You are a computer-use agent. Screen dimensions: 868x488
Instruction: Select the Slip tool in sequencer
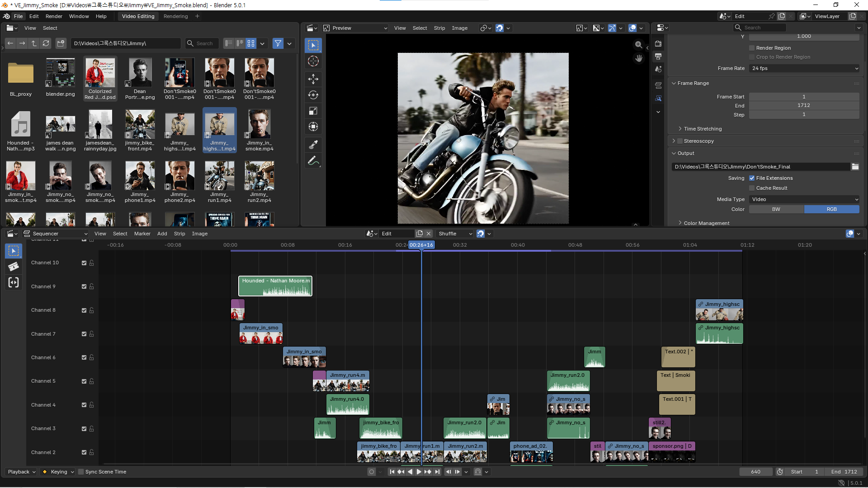point(14,283)
